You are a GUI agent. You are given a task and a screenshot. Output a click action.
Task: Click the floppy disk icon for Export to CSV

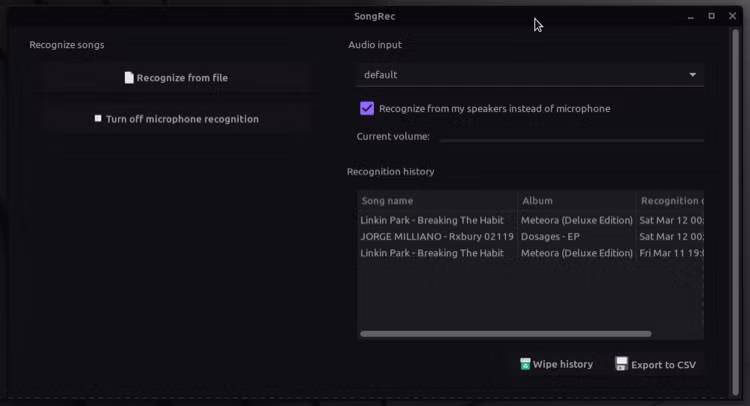(x=621, y=364)
